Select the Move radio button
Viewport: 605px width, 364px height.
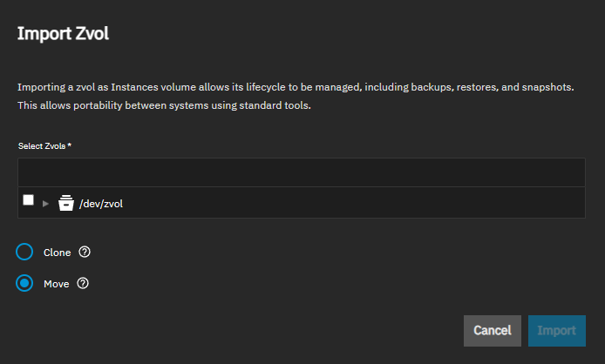(x=25, y=283)
